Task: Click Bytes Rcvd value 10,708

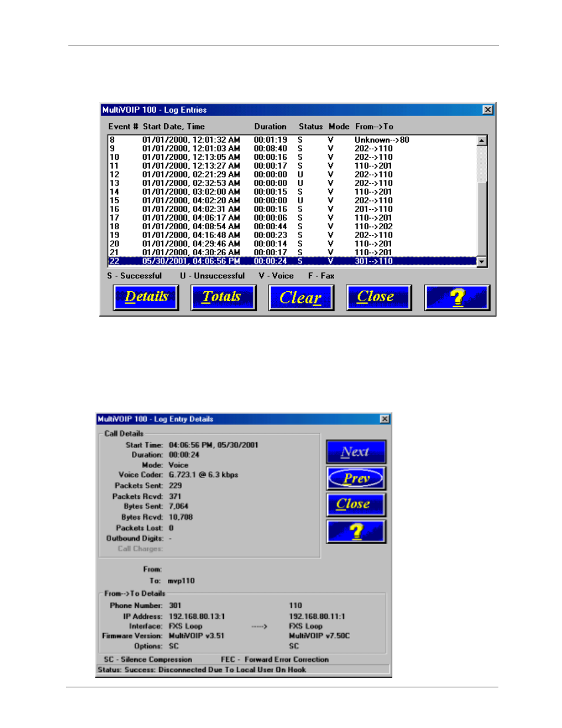Action: click(181, 518)
